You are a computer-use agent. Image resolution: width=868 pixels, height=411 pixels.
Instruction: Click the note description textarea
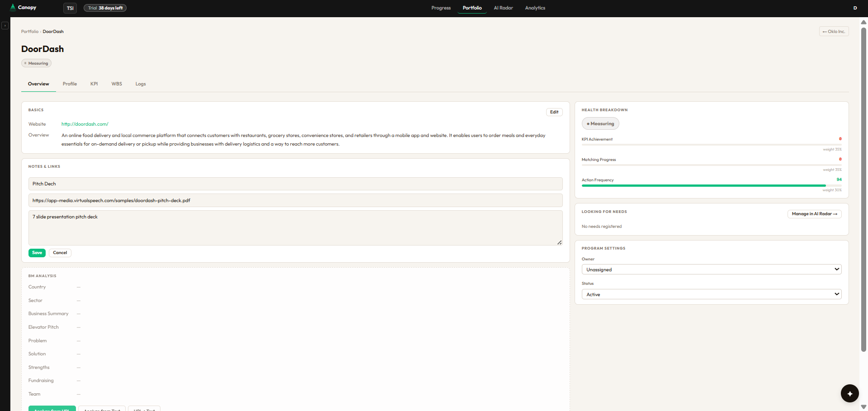coord(295,228)
